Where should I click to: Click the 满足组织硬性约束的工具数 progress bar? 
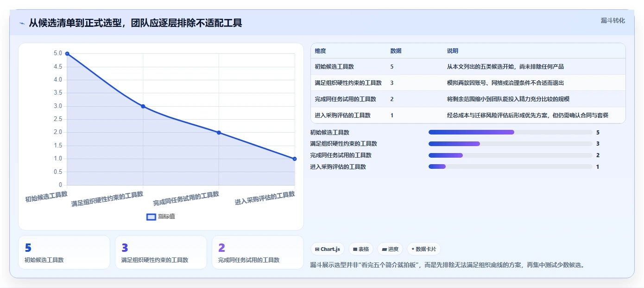pos(511,144)
